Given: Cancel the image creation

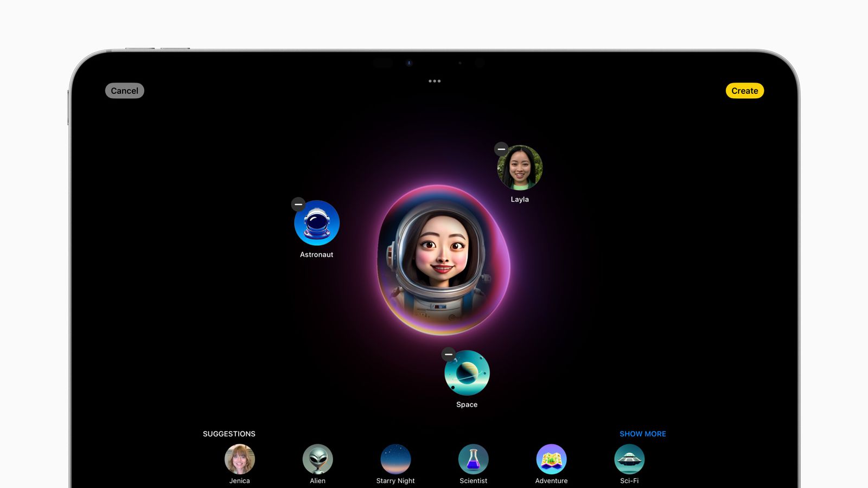Looking at the screenshot, I should coord(124,91).
